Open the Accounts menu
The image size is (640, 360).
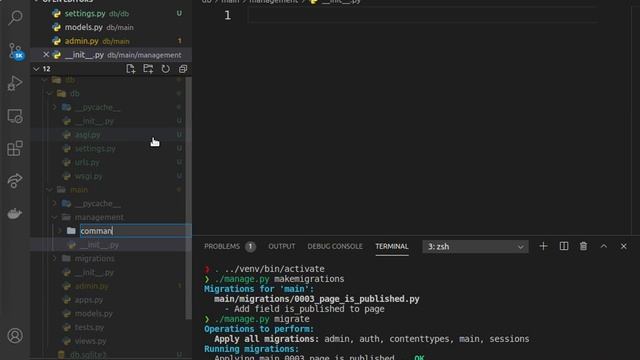[15, 336]
